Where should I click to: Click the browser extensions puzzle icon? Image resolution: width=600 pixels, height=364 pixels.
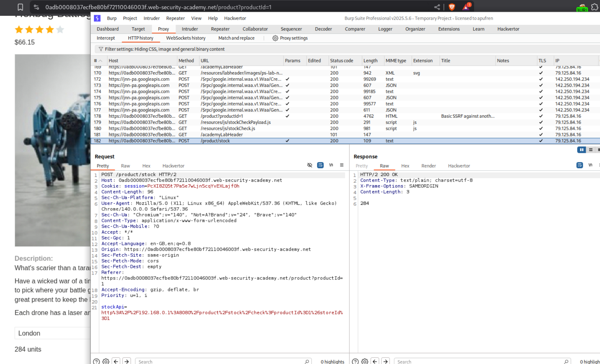594,7
